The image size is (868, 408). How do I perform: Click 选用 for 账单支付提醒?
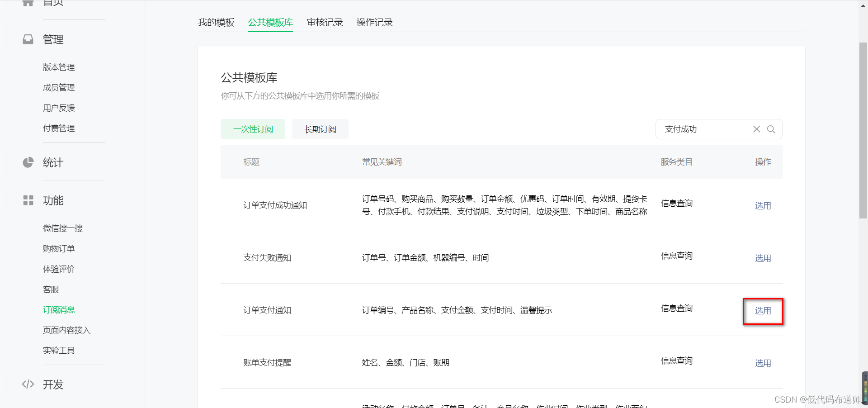(763, 363)
